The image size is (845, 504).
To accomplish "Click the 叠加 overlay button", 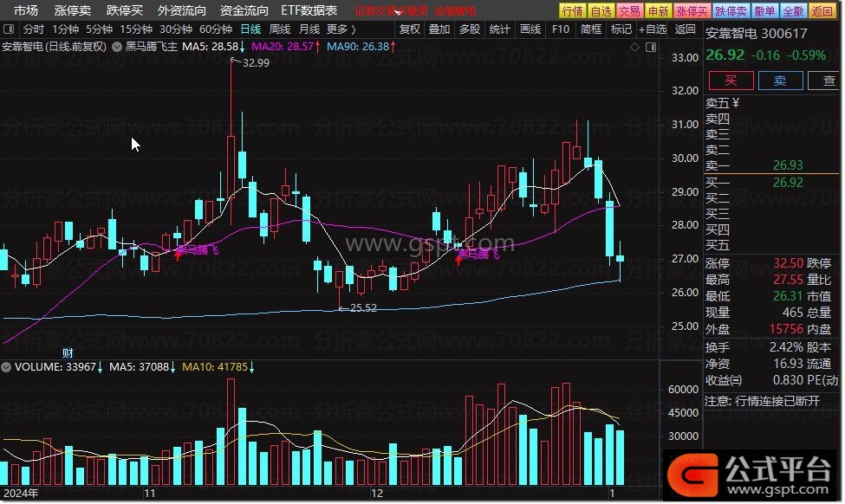I will click(x=439, y=29).
